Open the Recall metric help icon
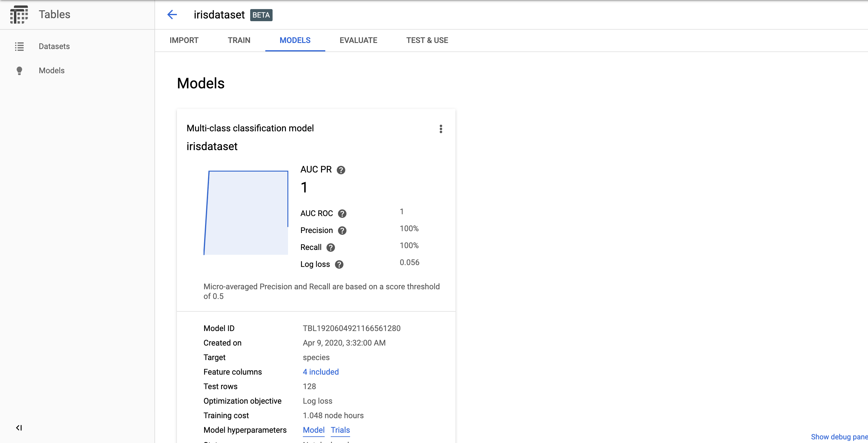868x443 pixels. pyautogui.click(x=330, y=248)
